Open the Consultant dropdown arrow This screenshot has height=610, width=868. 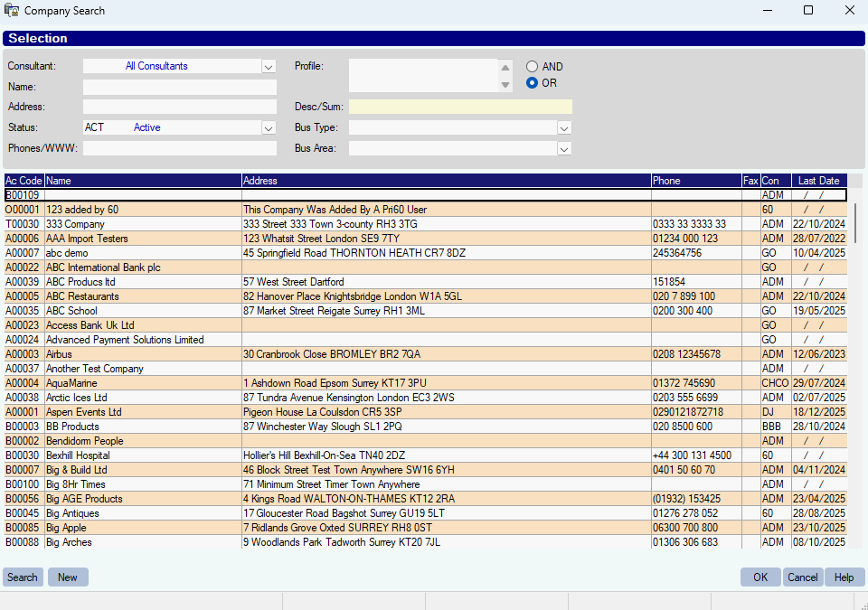(269, 67)
